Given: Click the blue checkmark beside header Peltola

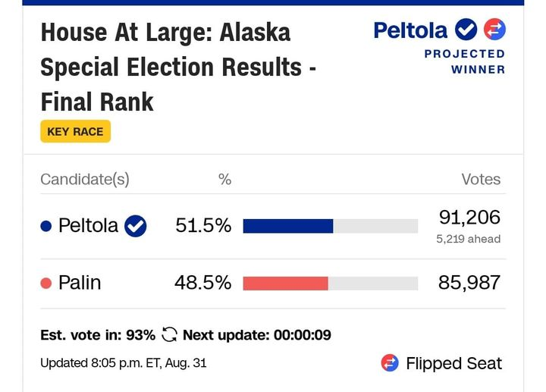Looking at the screenshot, I should [466, 30].
